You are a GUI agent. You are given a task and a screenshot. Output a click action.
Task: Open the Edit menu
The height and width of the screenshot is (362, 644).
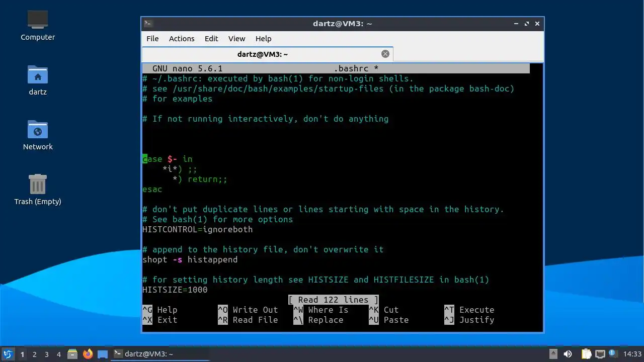point(211,38)
